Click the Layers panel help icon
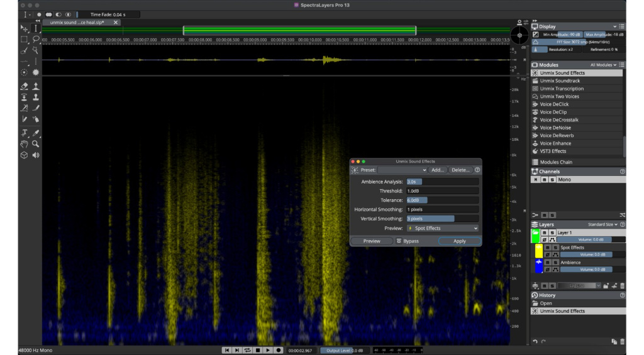 pyautogui.click(x=622, y=224)
